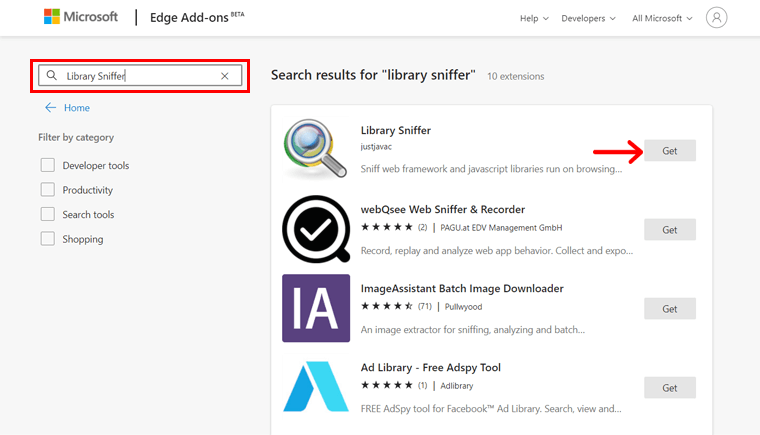Open the user account profile icon

click(716, 18)
